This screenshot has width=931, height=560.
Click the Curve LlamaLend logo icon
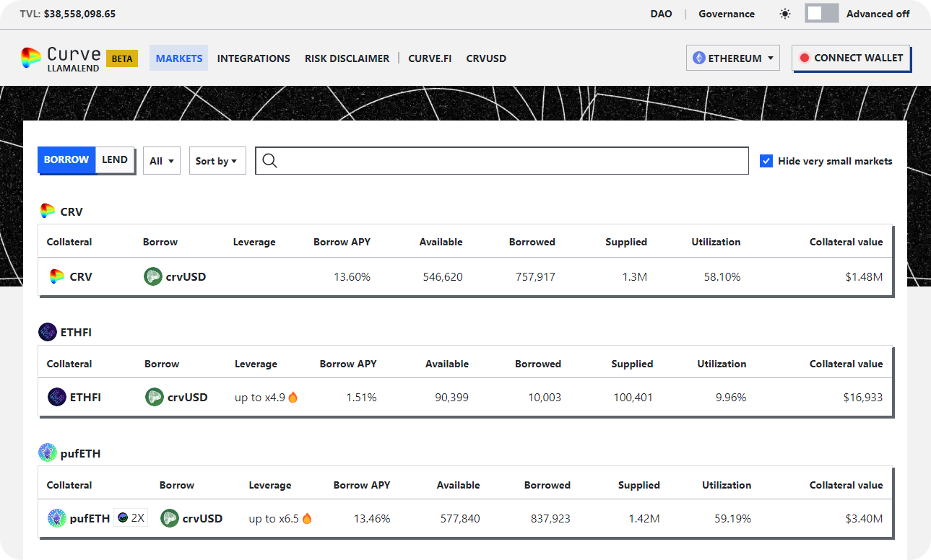pyautogui.click(x=31, y=58)
